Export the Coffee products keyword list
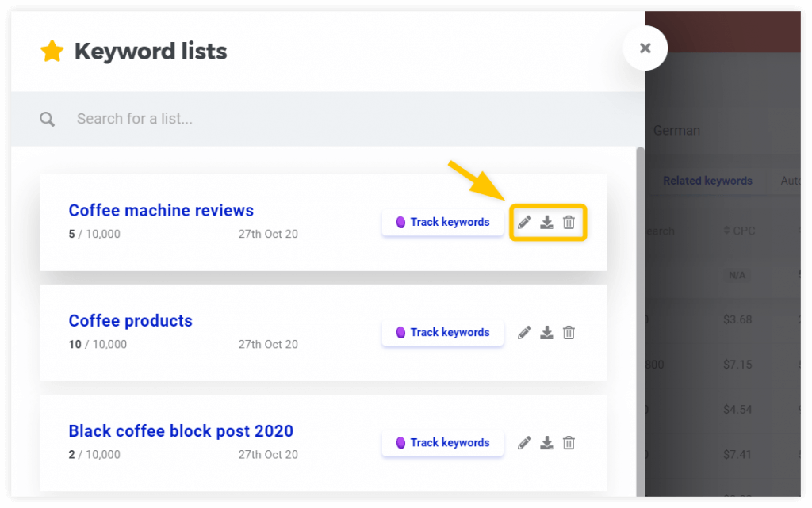812x508 pixels. click(546, 332)
